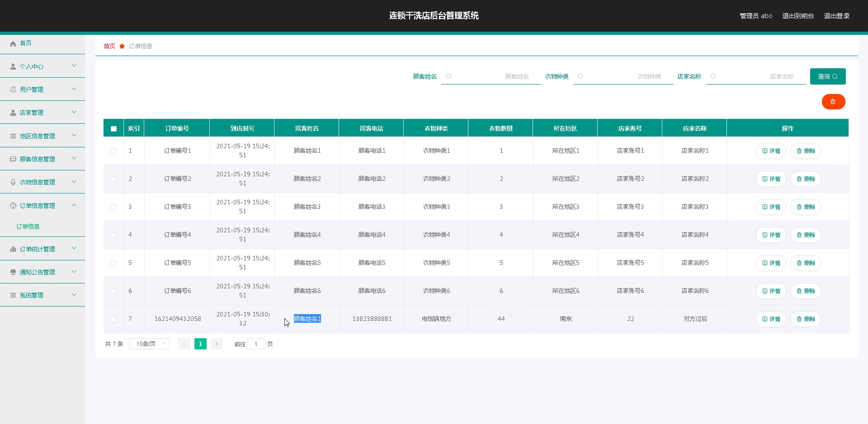868x424 pixels.
Task: Click the star icon in the breadcrumb
Action: pyautogui.click(x=122, y=46)
